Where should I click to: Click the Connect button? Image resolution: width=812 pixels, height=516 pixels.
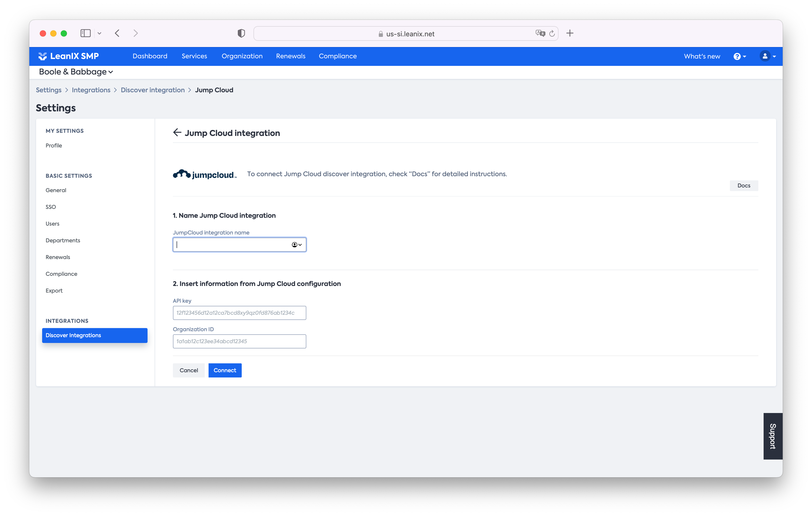[x=225, y=370]
